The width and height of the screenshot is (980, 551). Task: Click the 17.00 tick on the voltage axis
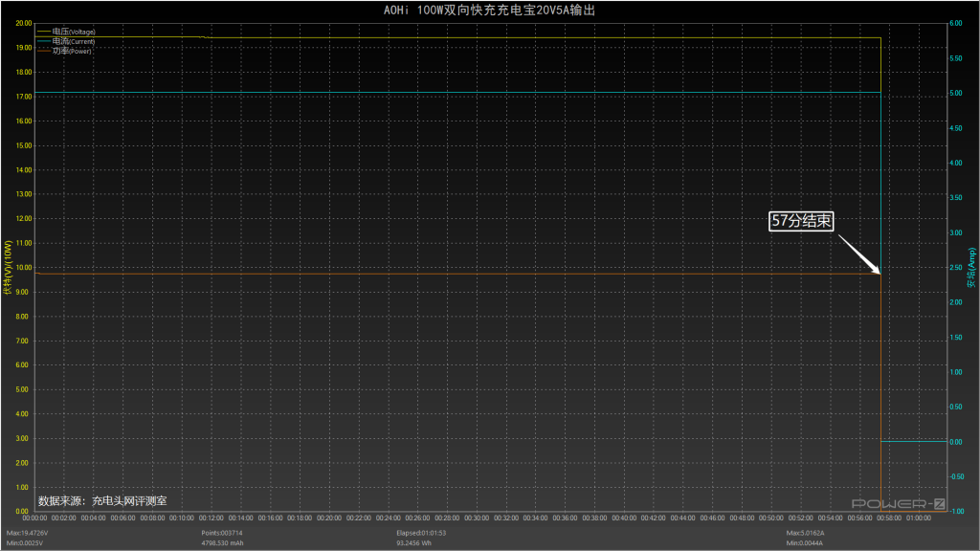[24, 97]
